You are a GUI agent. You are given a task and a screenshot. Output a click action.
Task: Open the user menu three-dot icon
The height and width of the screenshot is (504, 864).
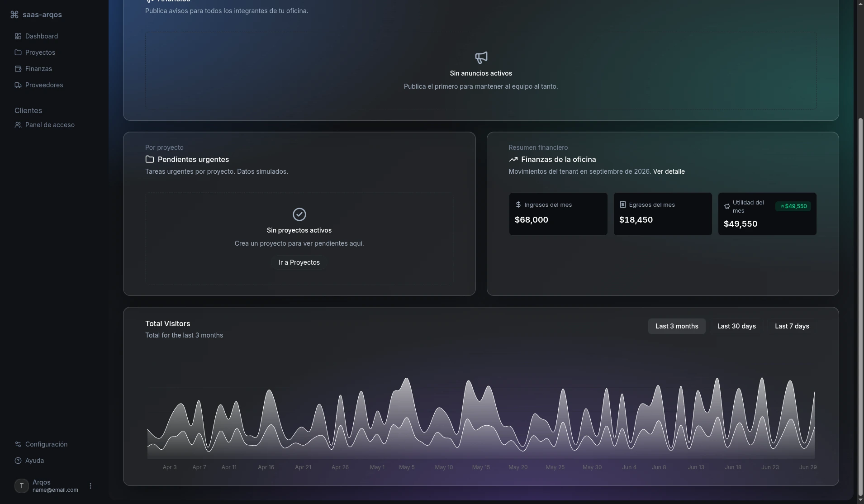click(90, 486)
